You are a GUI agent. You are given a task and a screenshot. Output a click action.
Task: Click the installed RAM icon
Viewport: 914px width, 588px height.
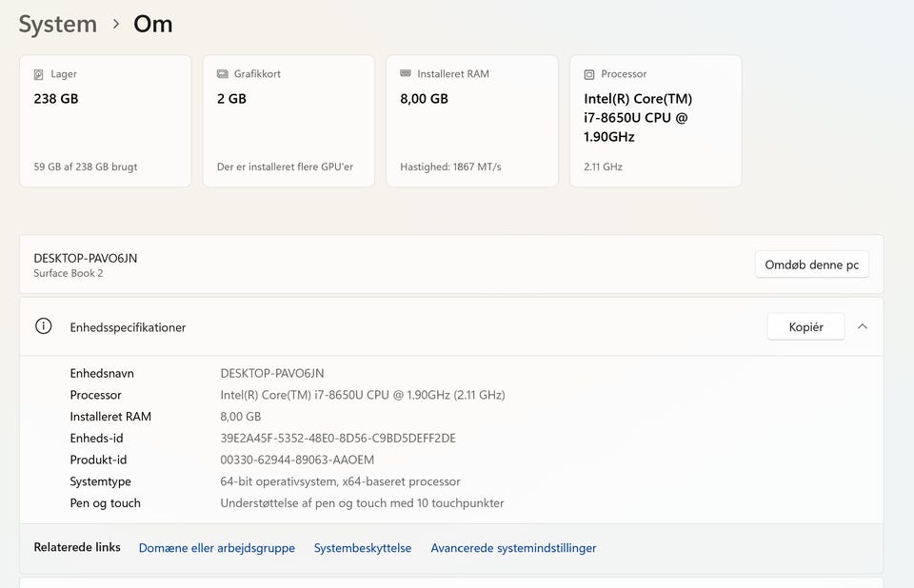406,74
